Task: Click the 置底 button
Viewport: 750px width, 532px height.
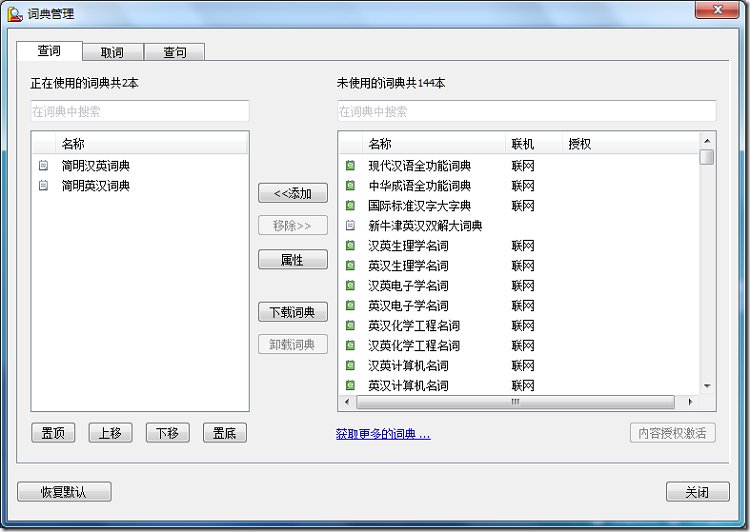Action: pos(225,433)
